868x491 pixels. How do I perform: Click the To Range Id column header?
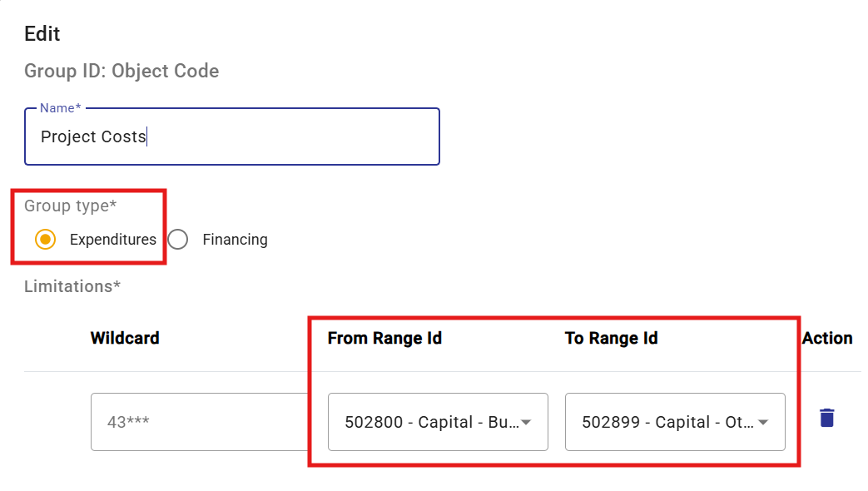(611, 338)
